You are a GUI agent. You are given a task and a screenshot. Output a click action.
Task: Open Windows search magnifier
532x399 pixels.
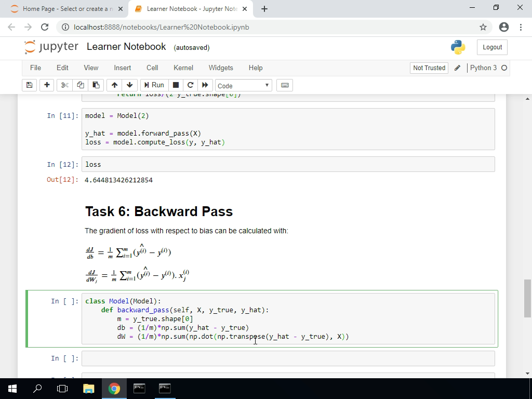[x=37, y=389]
